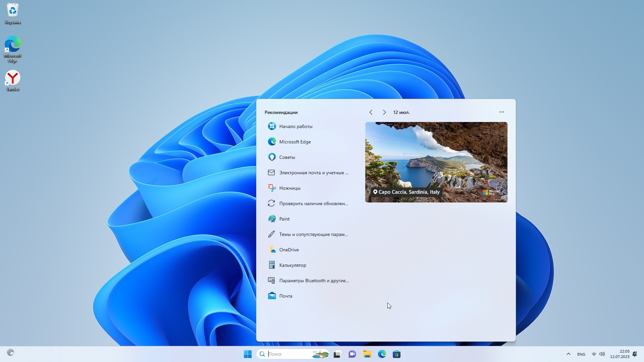Open the Capo Caccia Bing image

pyautogui.click(x=436, y=162)
